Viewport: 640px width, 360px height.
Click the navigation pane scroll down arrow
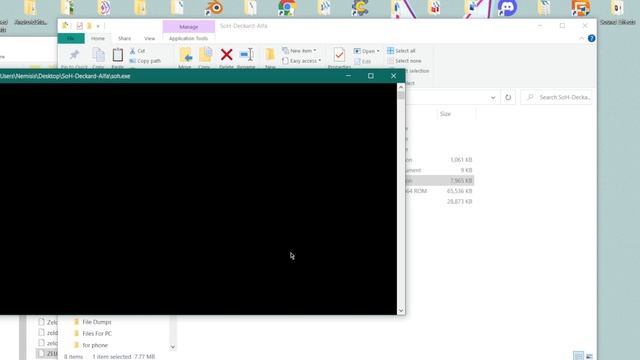(173, 347)
